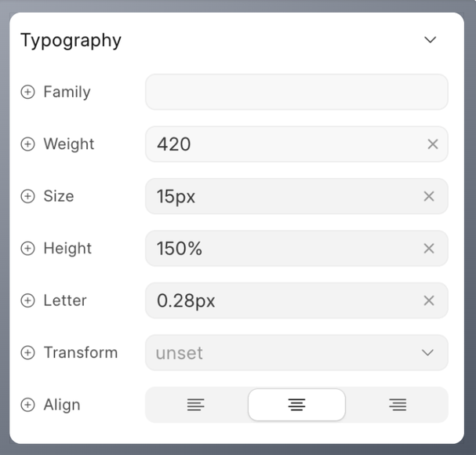Clear the Weight value 420
Screen dimensions: 476x455
[433, 144]
